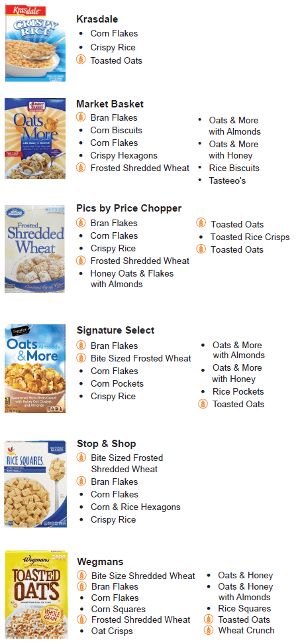
Task: Click the grain icon beside Signature Select Bite Sized Frosted Wheat
Action: click(x=81, y=357)
